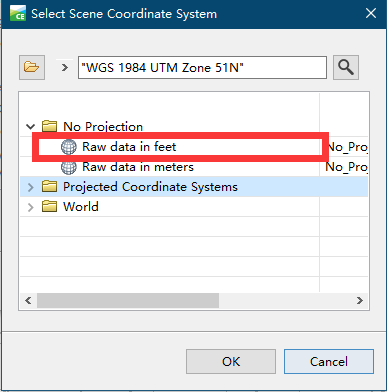Screen dimensions: 387x392
Task: Click the horizontal scrollbar thumb
Action: click(128, 301)
